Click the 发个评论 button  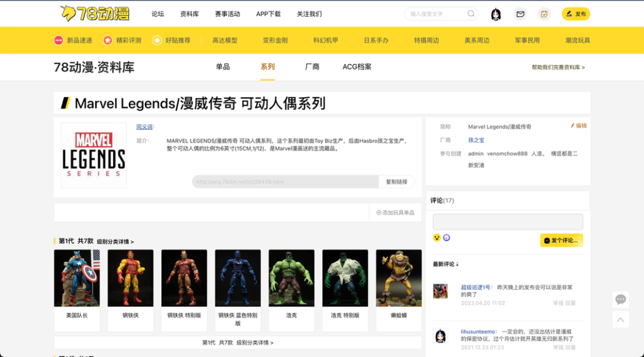click(x=562, y=240)
